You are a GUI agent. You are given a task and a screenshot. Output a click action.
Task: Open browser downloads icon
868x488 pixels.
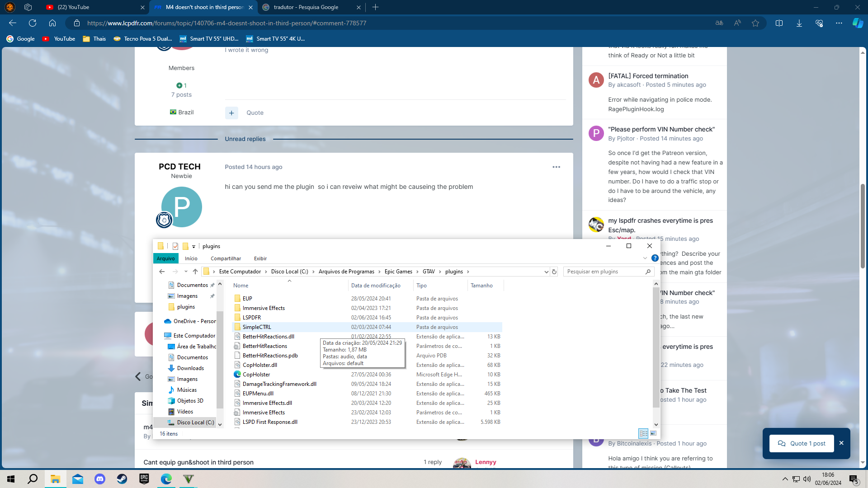(x=799, y=23)
